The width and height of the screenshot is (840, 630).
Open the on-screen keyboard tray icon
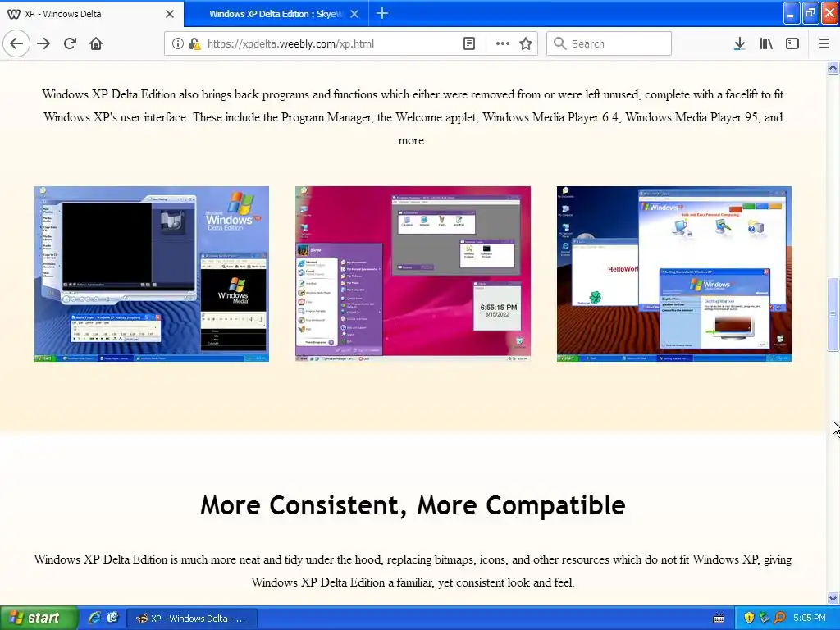[x=719, y=619]
